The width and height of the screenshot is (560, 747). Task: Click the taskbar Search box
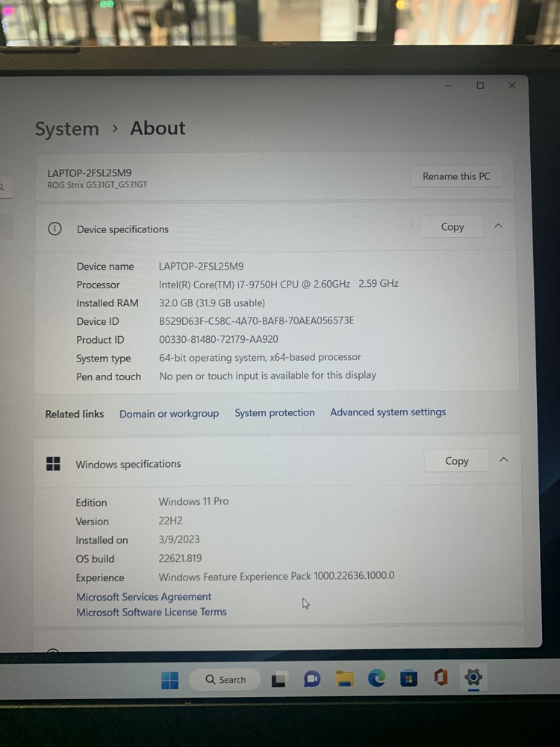pos(225,680)
